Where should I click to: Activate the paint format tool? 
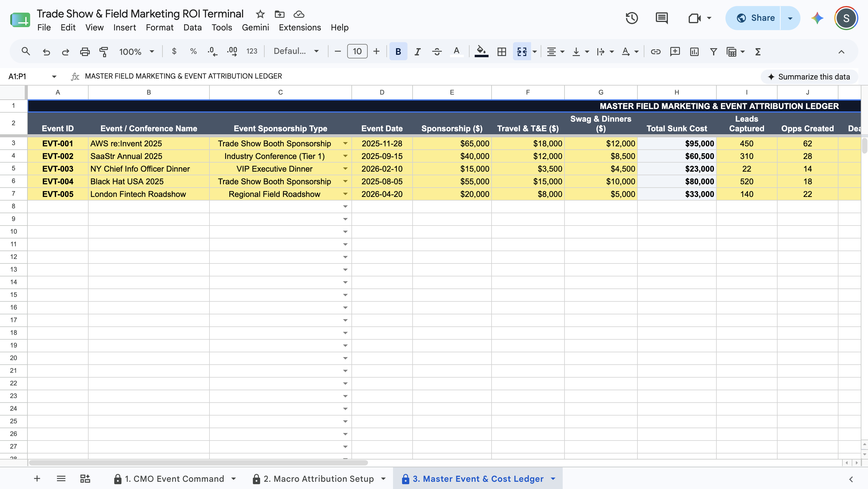(104, 51)
